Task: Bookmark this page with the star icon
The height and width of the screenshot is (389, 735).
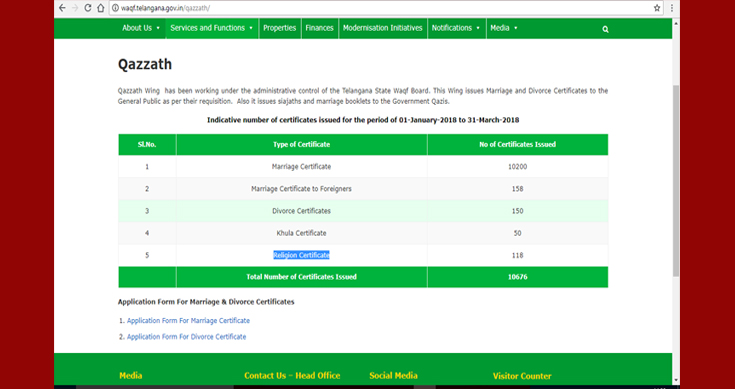Action: pyautogui.click(x=657, y=8)
